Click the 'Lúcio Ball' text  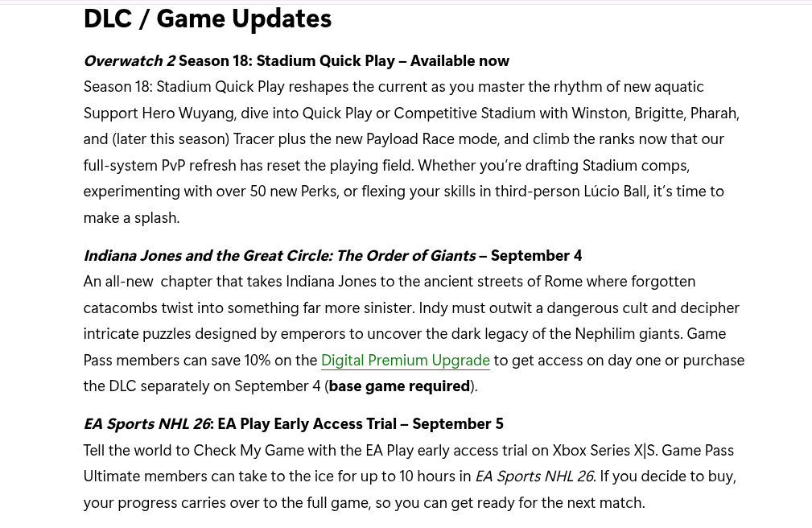615,192
